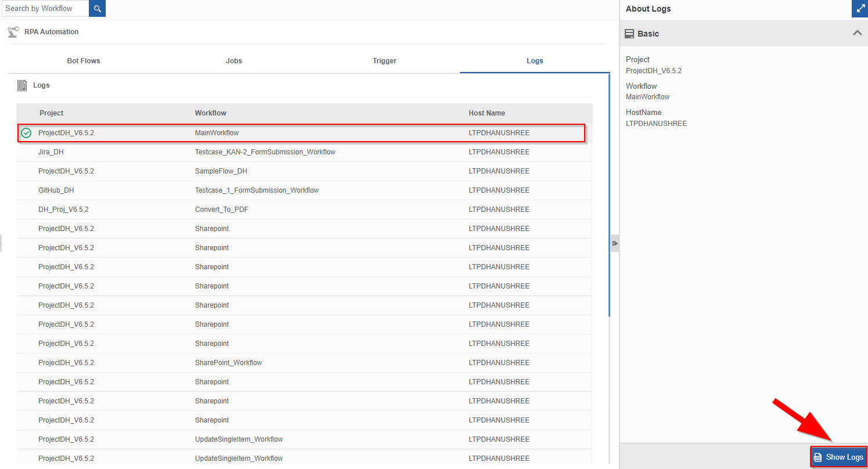Viewport: 868px width, 469px height.
Task: Sort by the Workflow column header
Action: click(x=211, y=113)
